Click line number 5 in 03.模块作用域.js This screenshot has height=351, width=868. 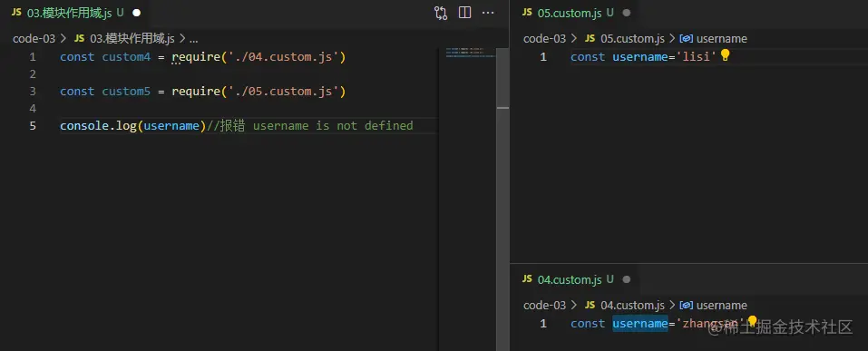33,126
